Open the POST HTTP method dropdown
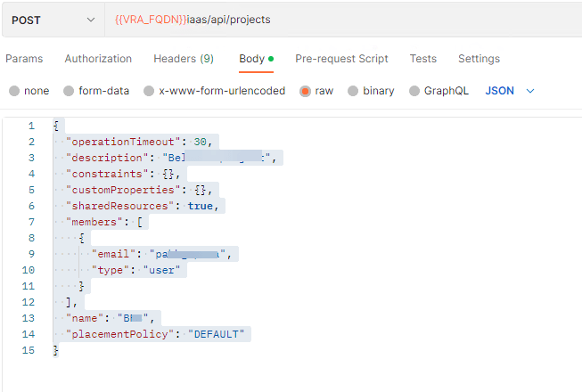The width and height of the screenshot is (582, 392). tap(52, 20)
